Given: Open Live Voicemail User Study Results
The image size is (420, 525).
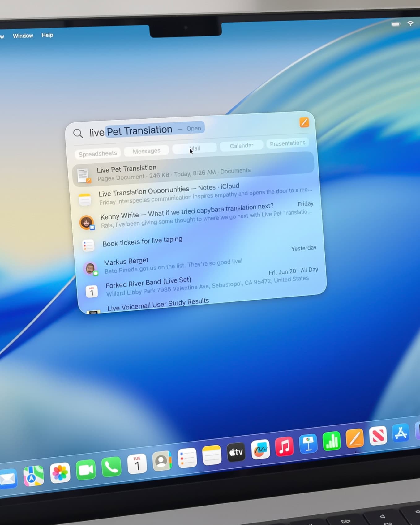Looking at the screenshot, I should (x=158, y=305).
